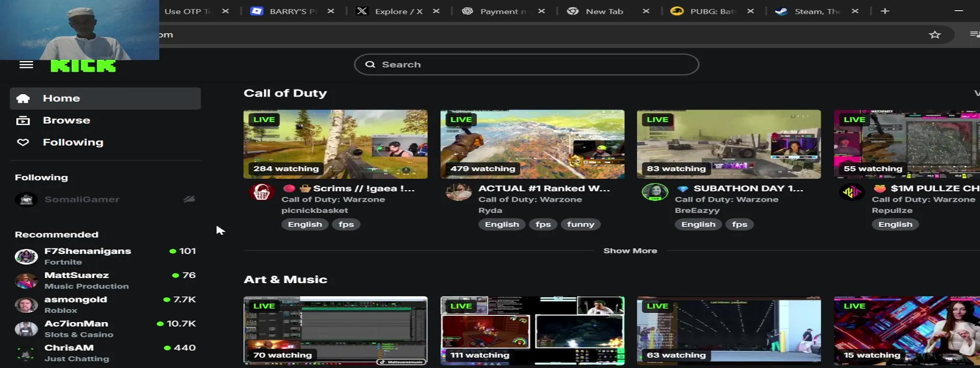980x368 pixels.
Task: Click MattSuarez avatar
Action: 26,281
